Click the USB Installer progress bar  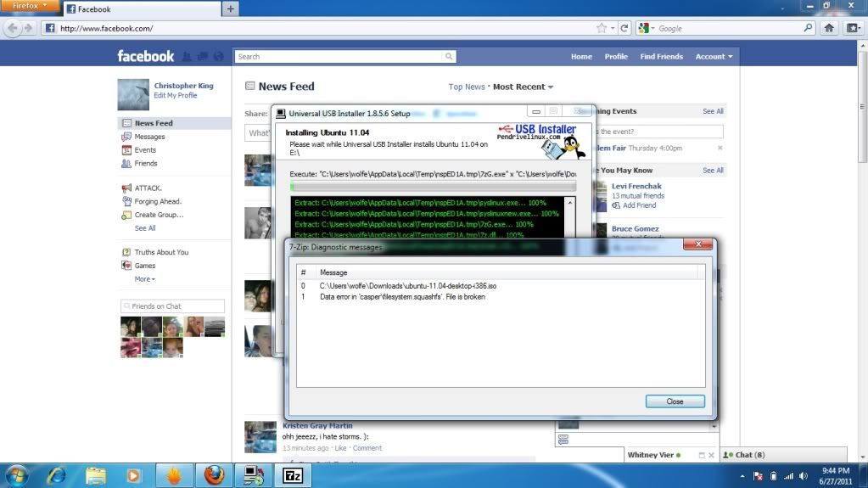(433, 187)
